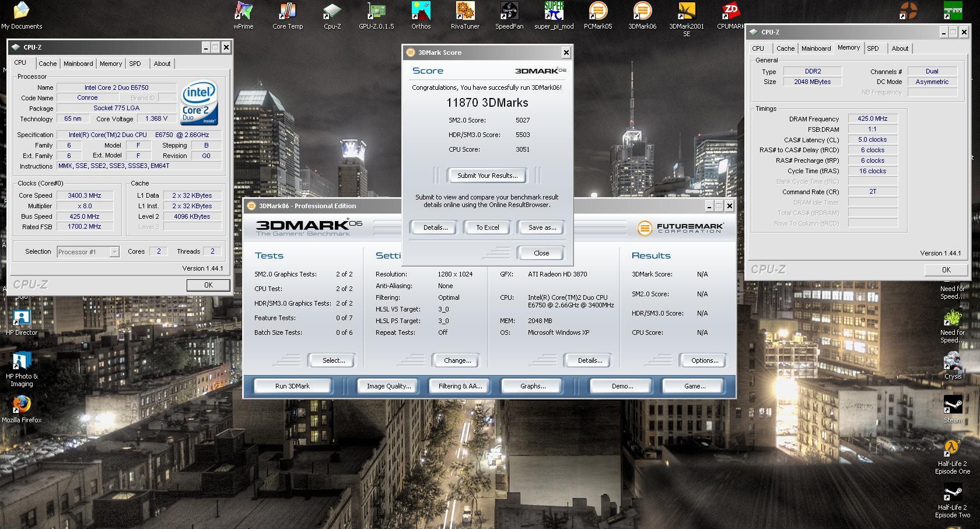Open the Graphs button in 3DMark06
Viewport: 980px width, 529px height.
click(533, 386)
